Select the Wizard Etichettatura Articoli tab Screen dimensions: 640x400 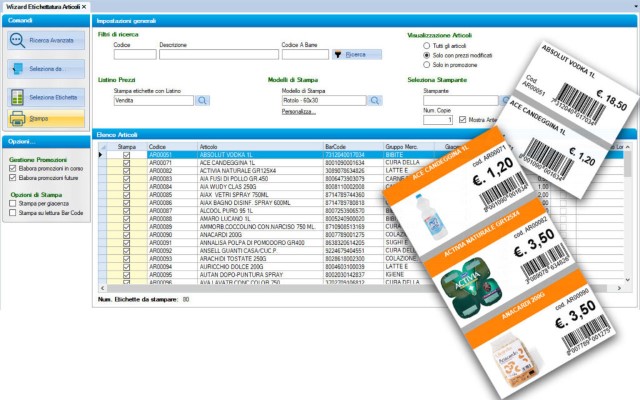tap(43, 6)
